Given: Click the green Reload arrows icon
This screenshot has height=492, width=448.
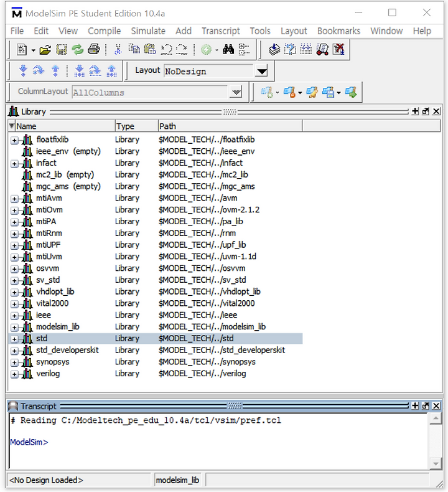Looking at the screenshot, I should (x=77, y=50).
